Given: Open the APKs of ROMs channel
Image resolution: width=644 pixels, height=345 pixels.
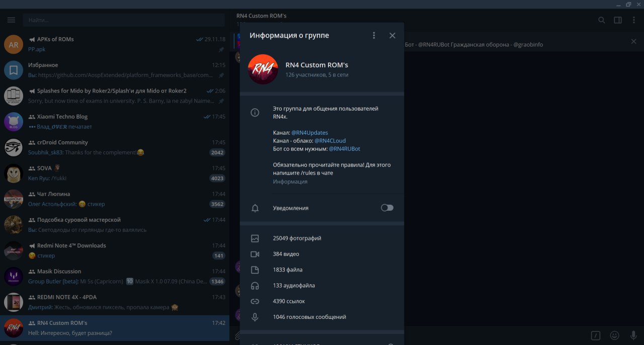Looking at the screenshot, I should (x=115, y=44).
